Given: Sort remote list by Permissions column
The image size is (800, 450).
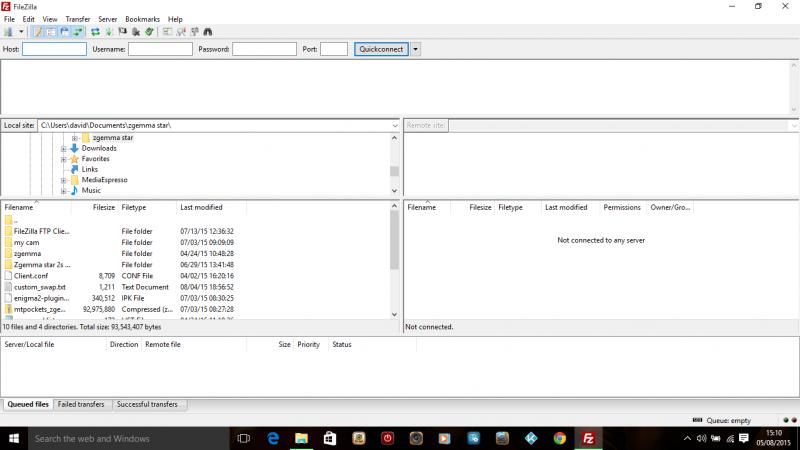Looking at the screenshot, I should tap(621, 207).
